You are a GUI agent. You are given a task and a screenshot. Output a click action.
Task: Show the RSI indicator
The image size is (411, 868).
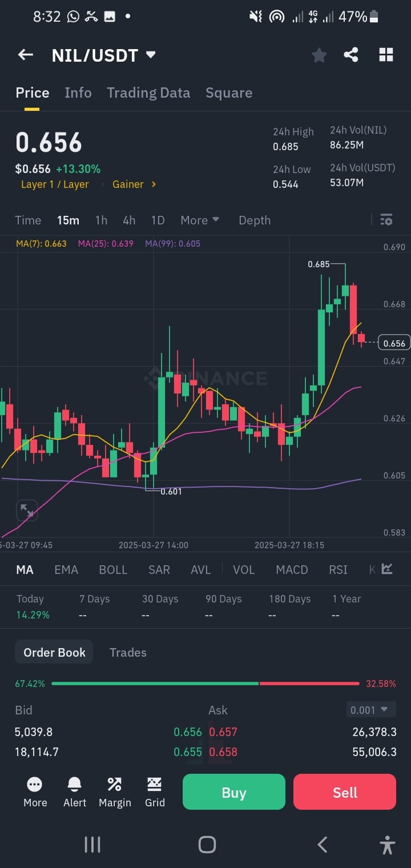pyautogui.click(x=338, y=569)
